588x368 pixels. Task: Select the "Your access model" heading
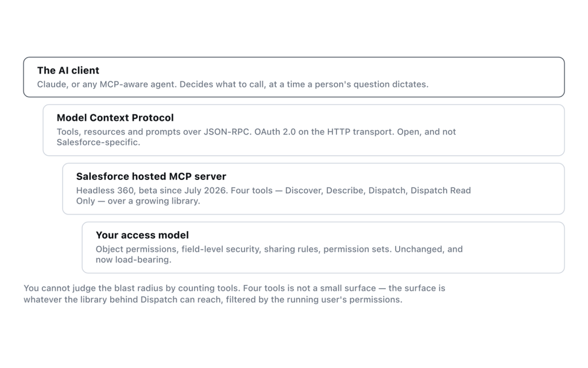(x=142, y=235)
